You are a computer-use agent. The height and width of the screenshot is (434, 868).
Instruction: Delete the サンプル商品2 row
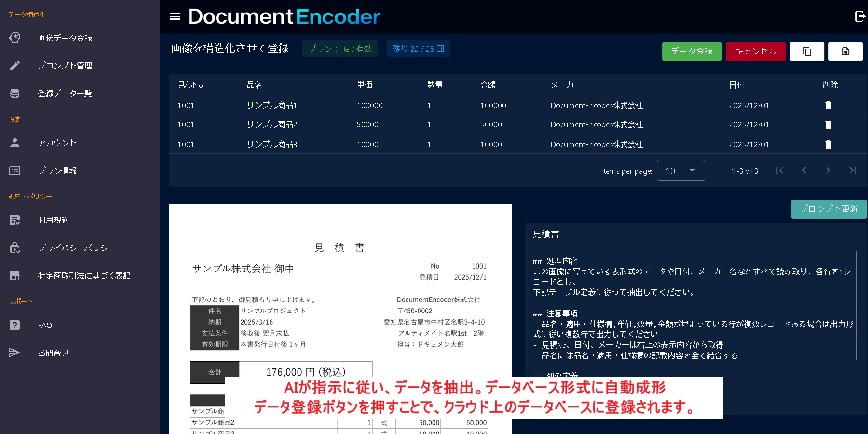coord(828,125)
